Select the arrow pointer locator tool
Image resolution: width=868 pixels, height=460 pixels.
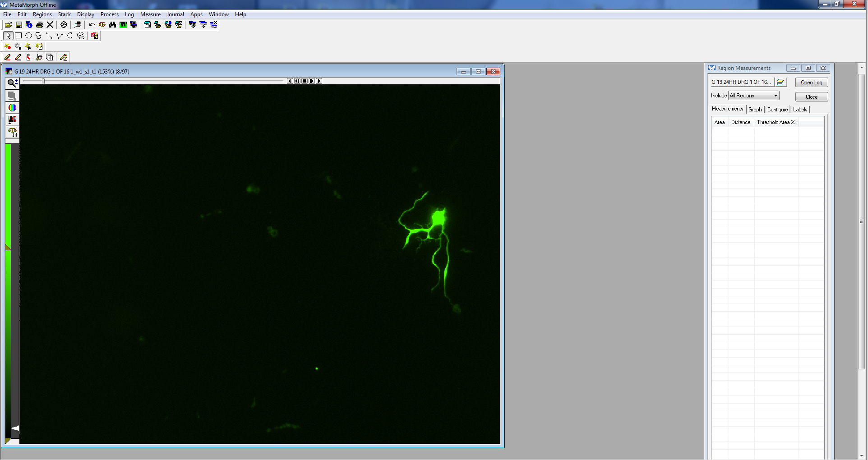pos(8,36)
